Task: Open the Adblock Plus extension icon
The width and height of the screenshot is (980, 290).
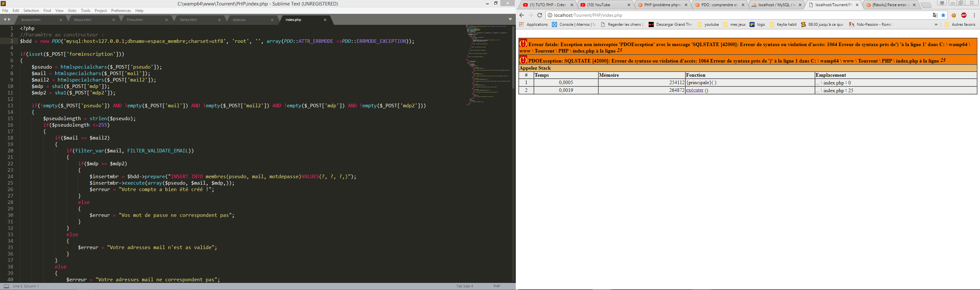Action: click(964, 15)
